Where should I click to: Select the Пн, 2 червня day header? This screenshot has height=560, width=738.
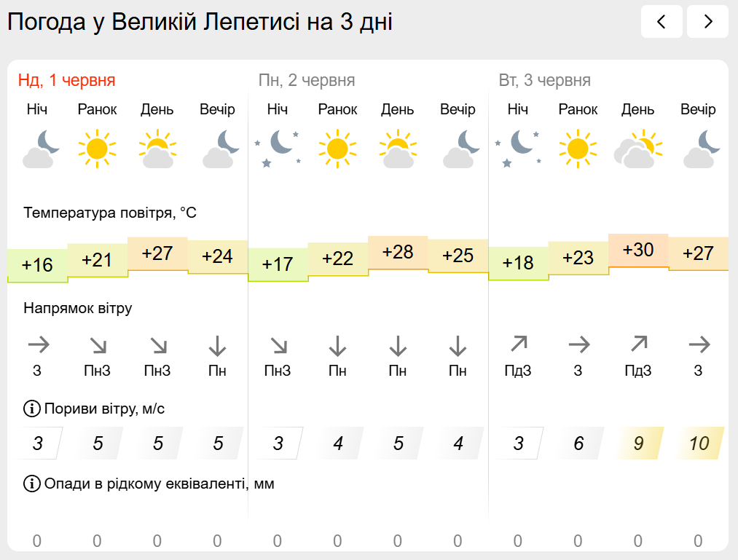(307, 80)
